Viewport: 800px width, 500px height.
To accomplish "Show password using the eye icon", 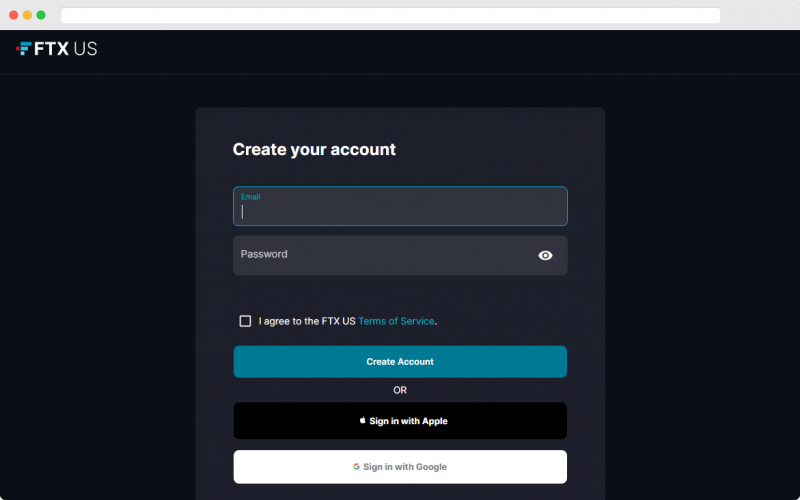I will coord(545,255).
